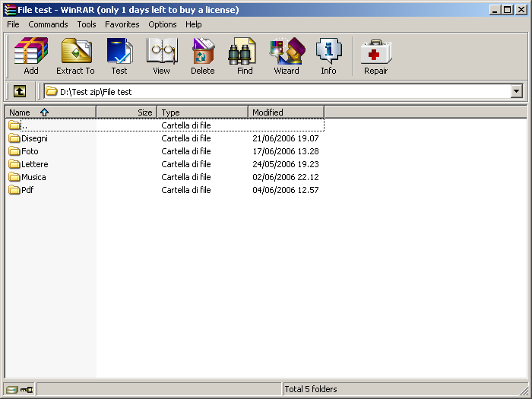
Task: Click the date '02/06/2006 22.12'
Action: pyautogui.click(x=286, y=177)
